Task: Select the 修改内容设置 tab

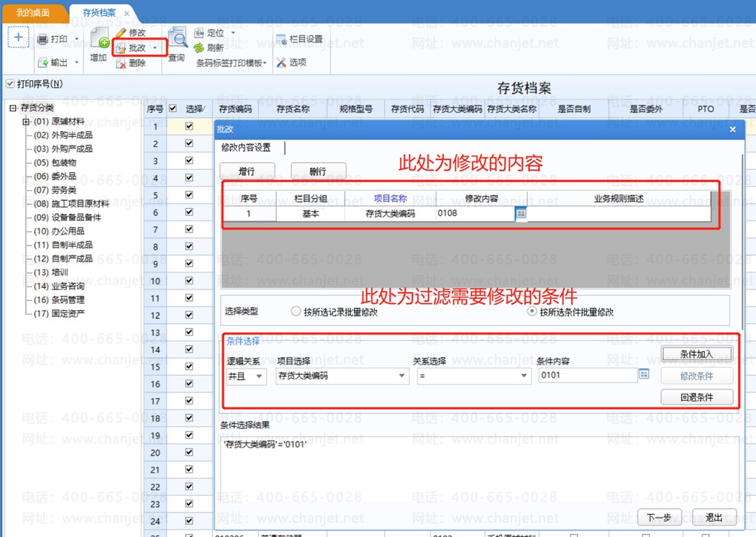Action: (246, 148)
